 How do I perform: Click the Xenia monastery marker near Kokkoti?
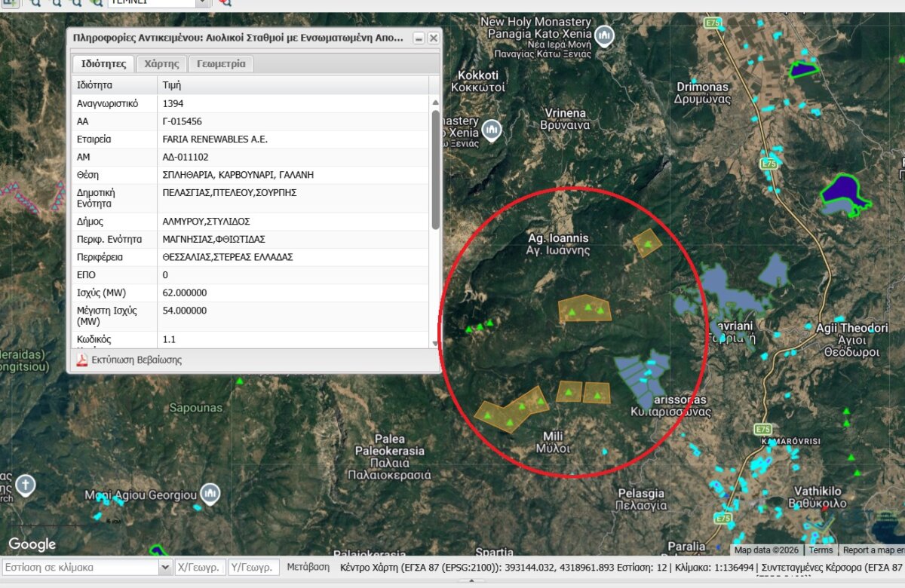point(492,130)
